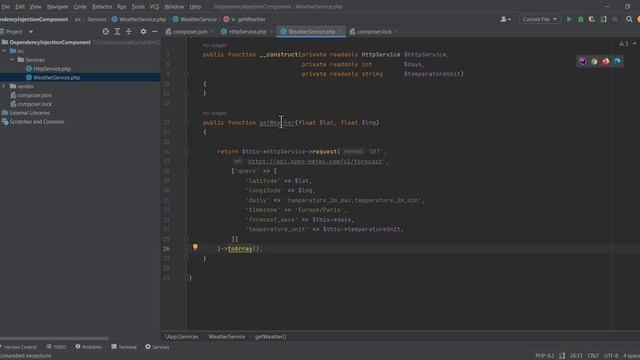Switch to the HttpService.php editor tab
640x360 pixels.
[x=247, y=31]
